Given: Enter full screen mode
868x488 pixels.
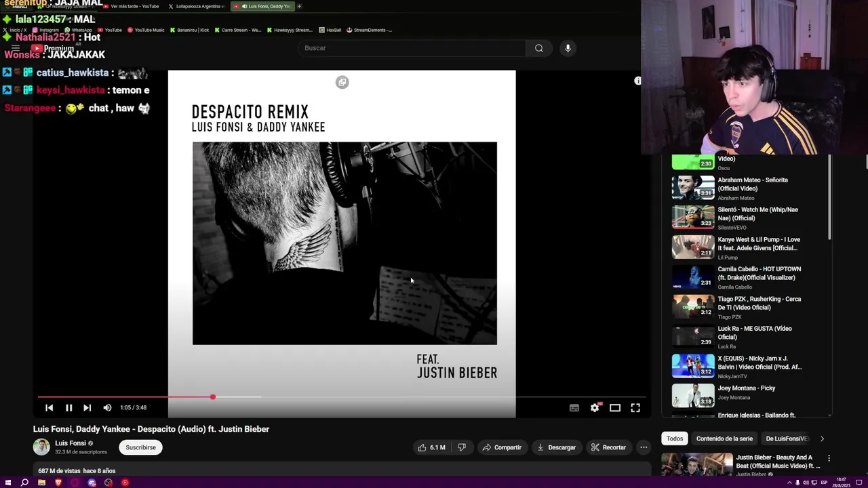Looking at the screenshot, I should tap(635, 407).
